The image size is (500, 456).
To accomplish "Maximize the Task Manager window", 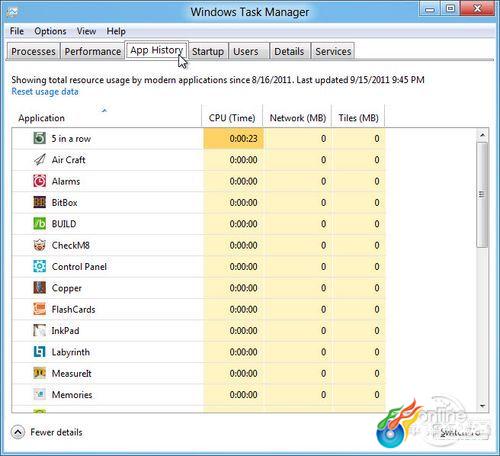I will 450,9.
